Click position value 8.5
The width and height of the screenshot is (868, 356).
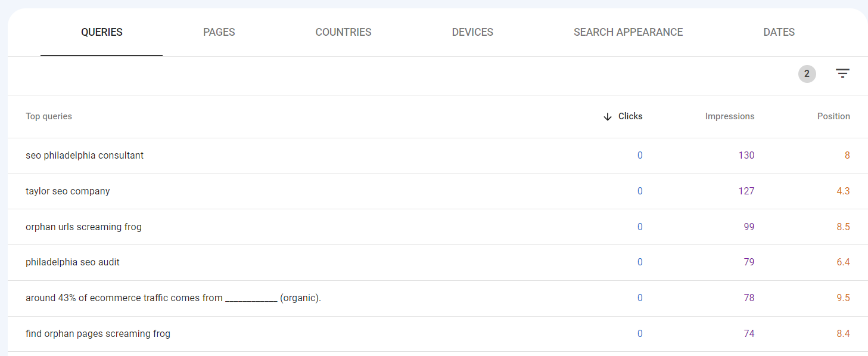point(843,227)
